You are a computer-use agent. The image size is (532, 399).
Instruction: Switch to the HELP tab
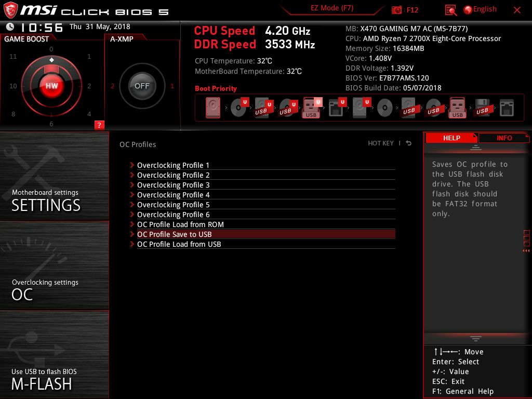click(451, 138)
